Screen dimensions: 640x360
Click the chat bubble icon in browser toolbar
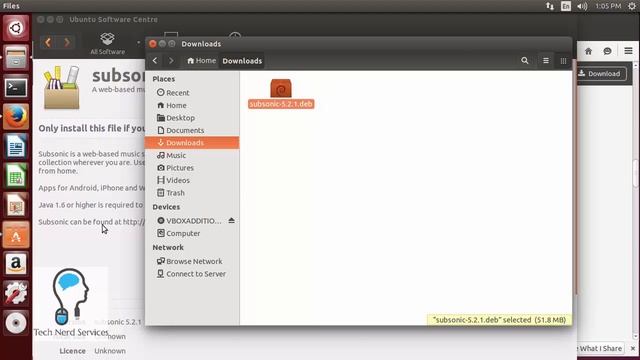[x=607, y=51]
